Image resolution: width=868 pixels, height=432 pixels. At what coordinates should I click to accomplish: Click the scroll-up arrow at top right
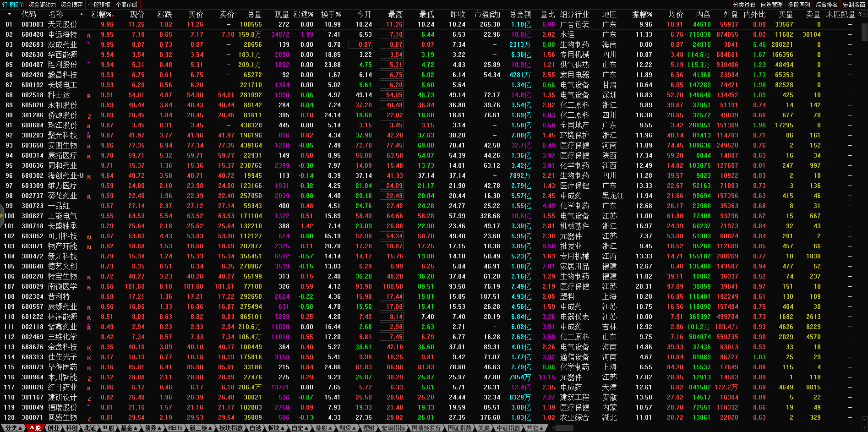(x=864, y=14)
